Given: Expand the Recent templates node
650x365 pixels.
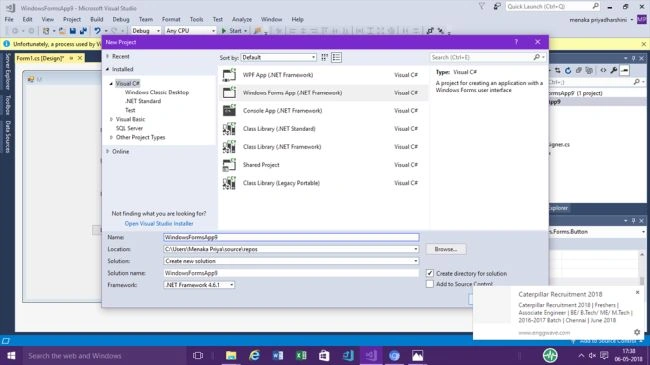Looking at the screenshot, I should pyautogui.click(x=107, y=56).
